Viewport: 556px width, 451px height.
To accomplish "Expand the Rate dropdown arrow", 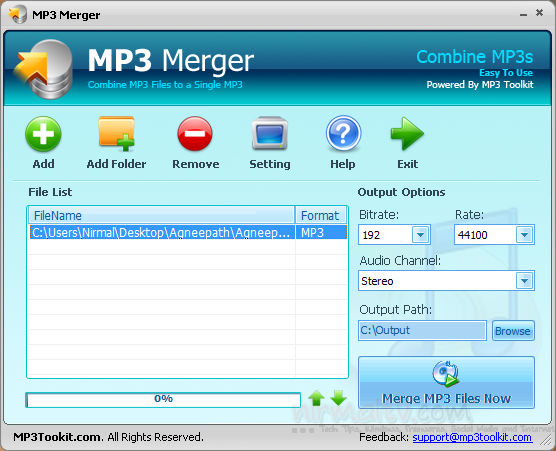I will click(x=524, y=235).
